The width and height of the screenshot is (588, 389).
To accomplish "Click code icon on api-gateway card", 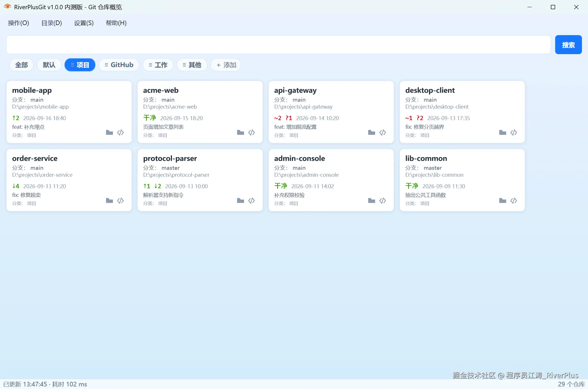I will click(x=383, y=132).
